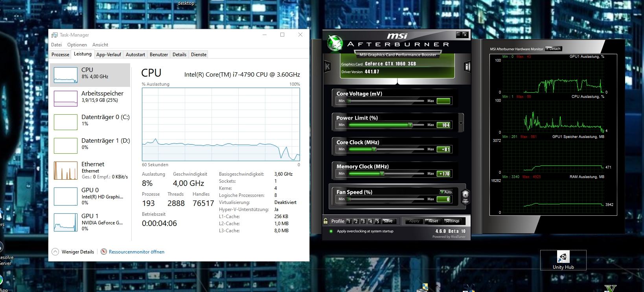Screen dimensions: 644x292
Task: Click the Fan Speed value field
Action: click(443, 199)
